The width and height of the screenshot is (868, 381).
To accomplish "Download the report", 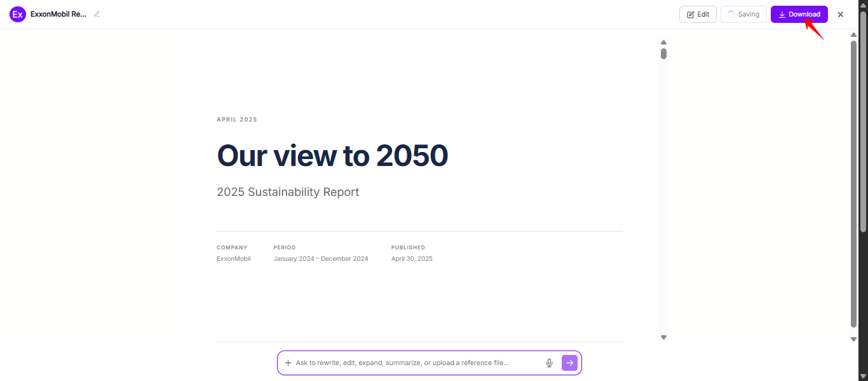I will [799, 14].
